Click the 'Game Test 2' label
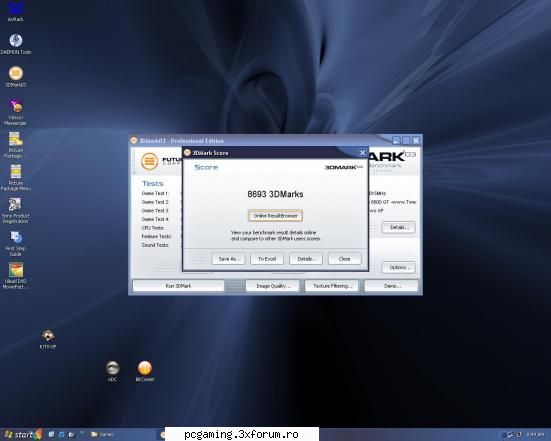The image size is (551, 441). click(x=155, y=202)
